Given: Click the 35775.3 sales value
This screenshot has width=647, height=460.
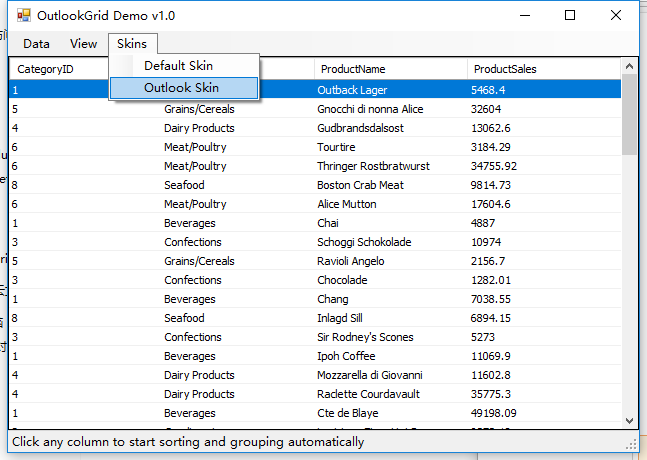Looking at the screenshot, I should click(x=491, y=394).
